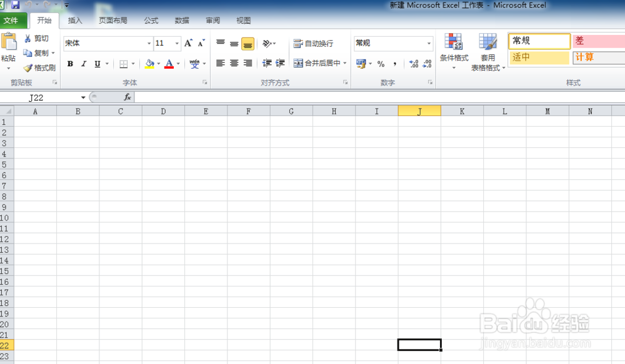Viewport: 625px width, 364px height.
Task: Click the Select All corner triangle
Action: 7,111
